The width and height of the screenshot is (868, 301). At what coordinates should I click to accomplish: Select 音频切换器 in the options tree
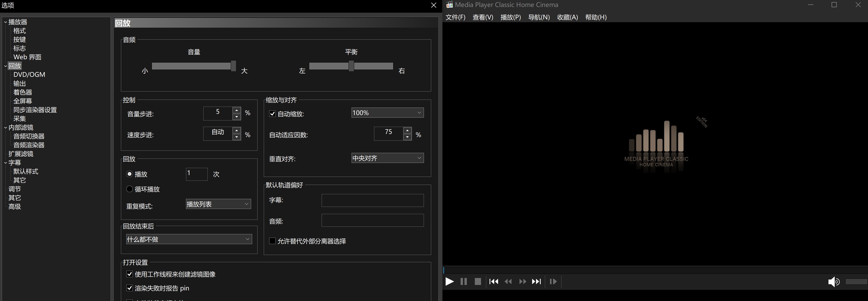(x=29, y=136)
